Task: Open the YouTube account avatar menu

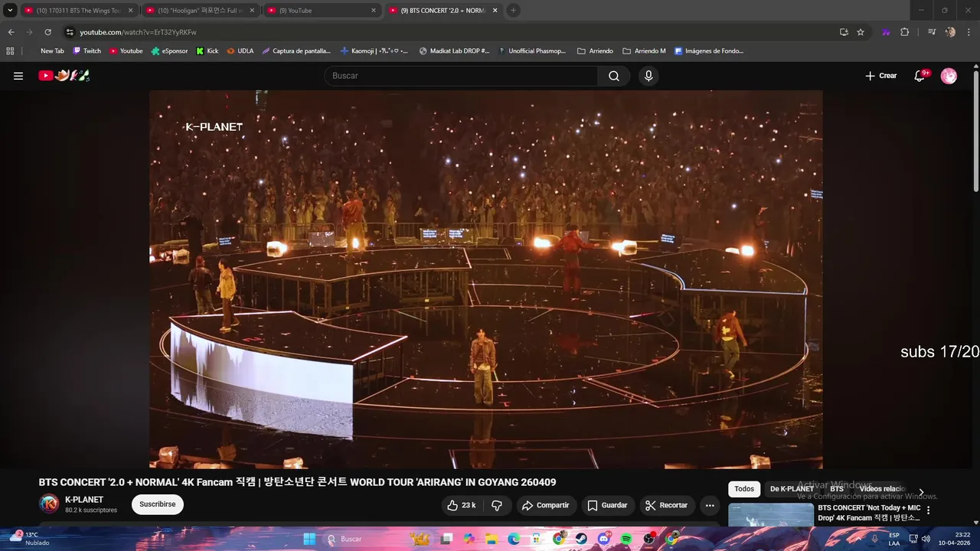Action: (949, 76)
